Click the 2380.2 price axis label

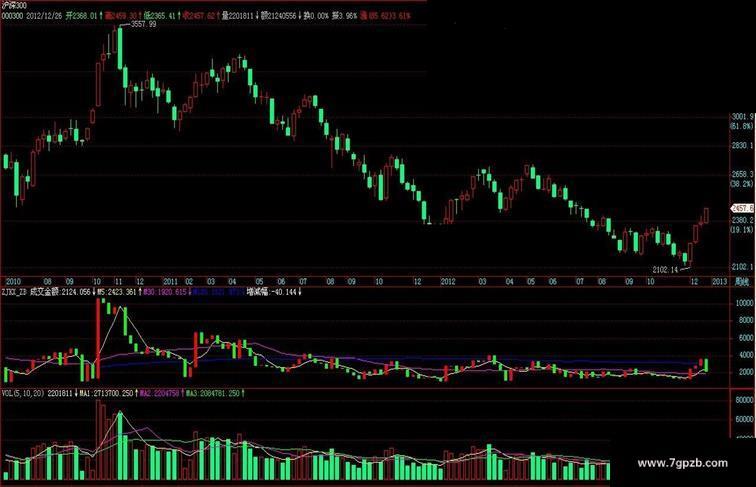[x=742, y=220]
